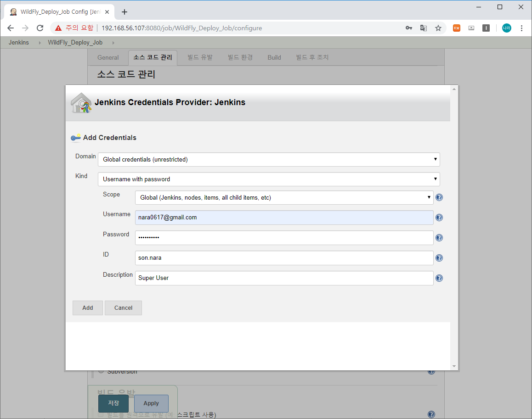Cancel adding credentials
This screenshot has height=419, width=532.
[x=123, y=308]
